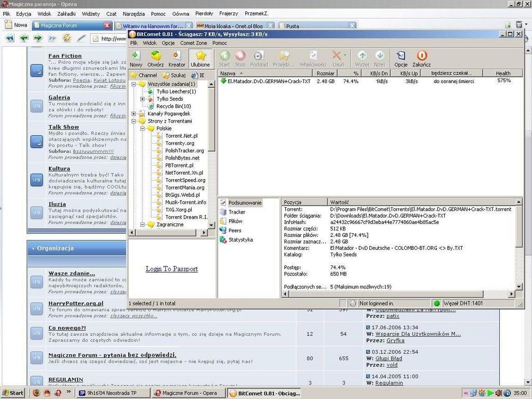Screen dimensions: 532x399
Task: Collapse the Polskie folder node
Action: click(x=142, y=129)
